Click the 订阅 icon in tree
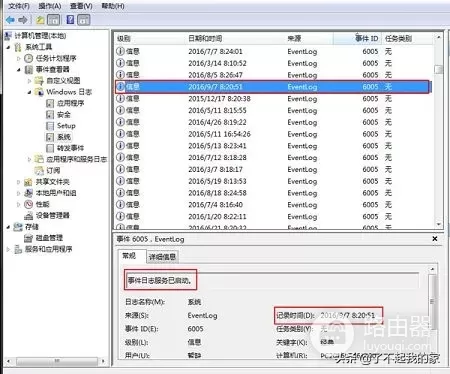Image resolution: width=450 pixels, height=374 pixels. pos(39,170)
